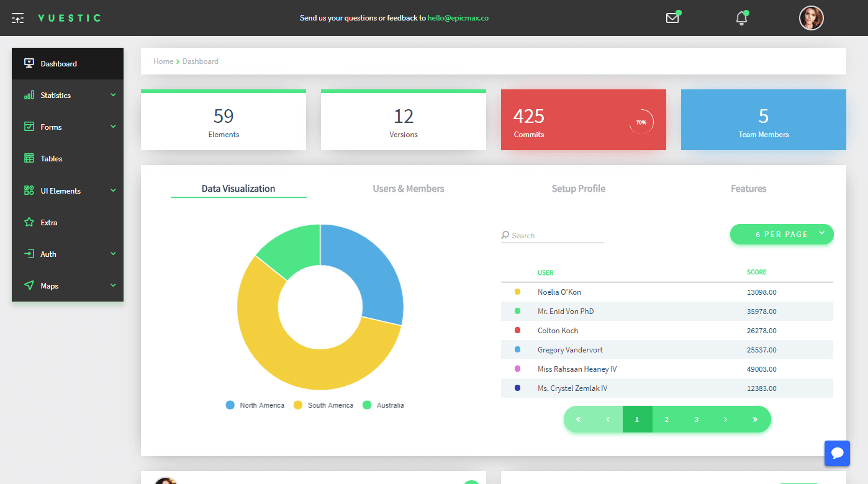
Task: Select the Maps paper plane icon
Action: pos(28,285)
